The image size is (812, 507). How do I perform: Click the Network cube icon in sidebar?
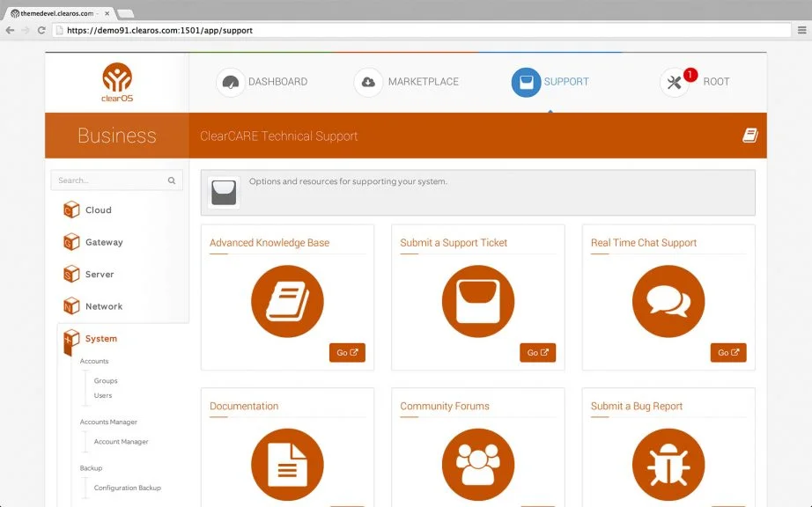(71, 305)
